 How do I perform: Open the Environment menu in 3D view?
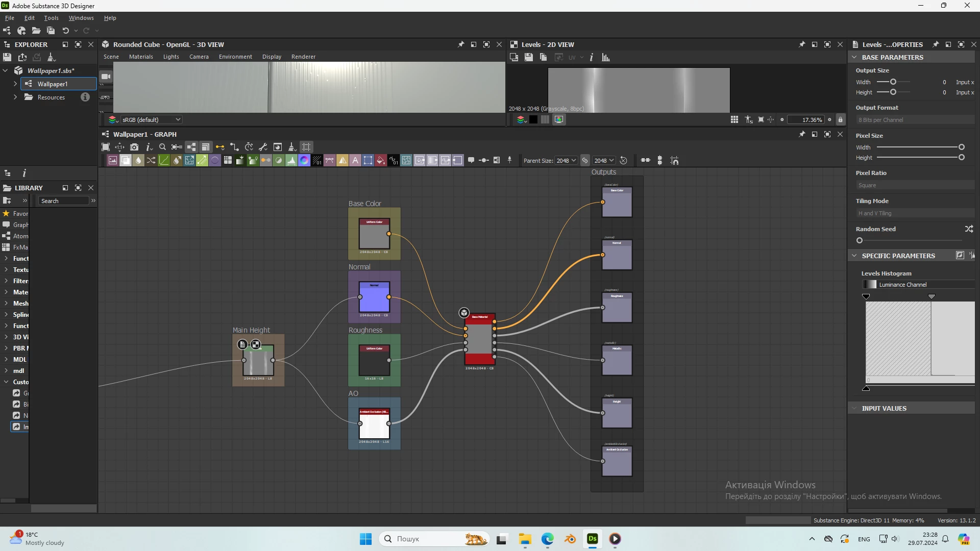pos(235,57)
